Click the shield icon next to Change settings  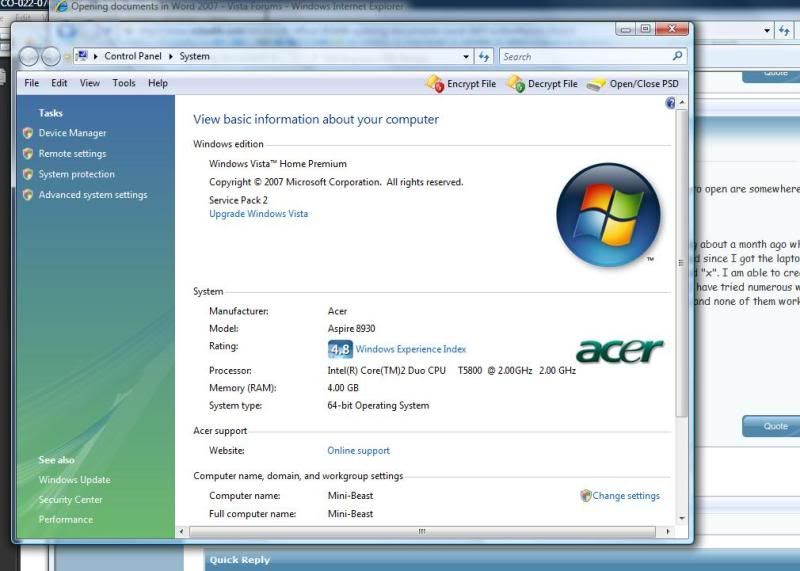point(586,495)
